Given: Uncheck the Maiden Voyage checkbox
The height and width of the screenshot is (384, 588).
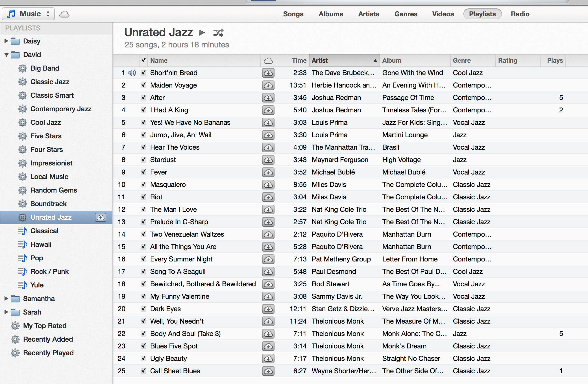Looking at the screenshot, I should click(x=143, y=85).
